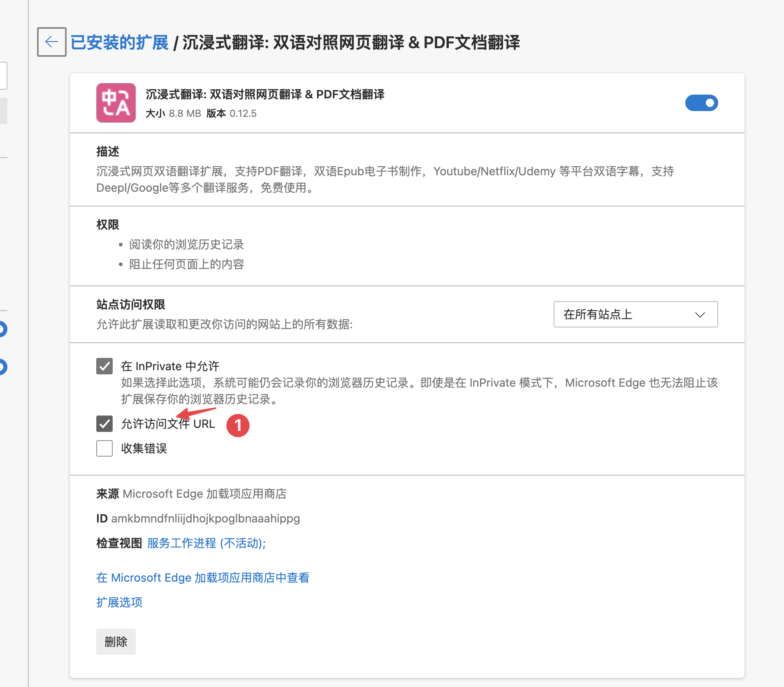Click the pink Immersive Translate extension icon
This screenshot has width=784, height=687.
pyautogui.click(x=116, y=103)
